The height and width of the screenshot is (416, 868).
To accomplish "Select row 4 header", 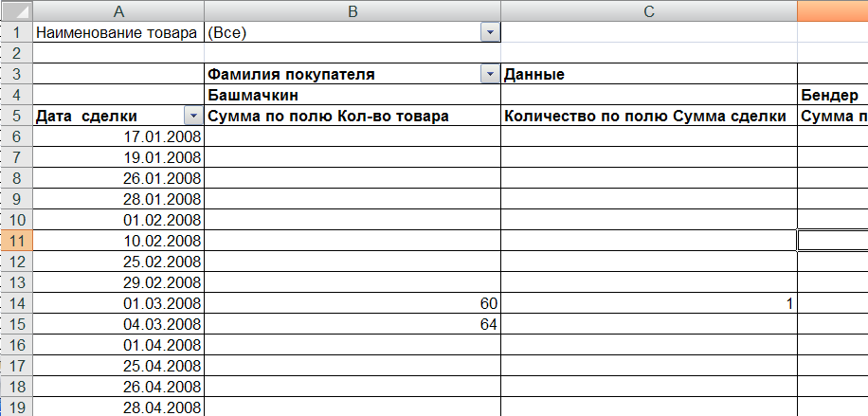I will pos(17,95).
